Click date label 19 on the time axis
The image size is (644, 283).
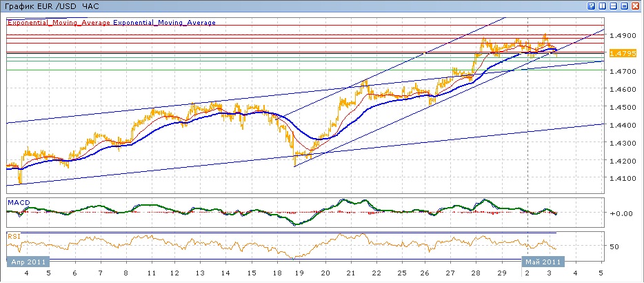click(299, 273)
